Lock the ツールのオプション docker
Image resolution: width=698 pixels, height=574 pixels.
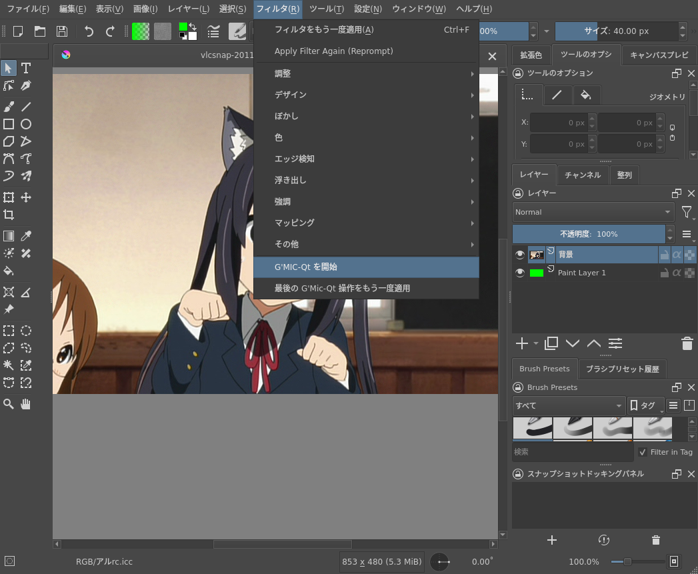(518, 73)
